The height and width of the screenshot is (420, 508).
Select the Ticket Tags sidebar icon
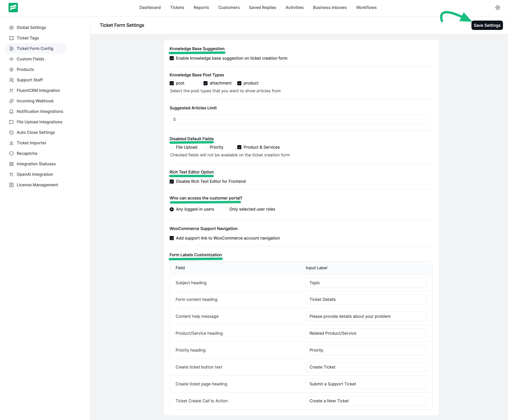pyautogui.click(x=12, y=38)
